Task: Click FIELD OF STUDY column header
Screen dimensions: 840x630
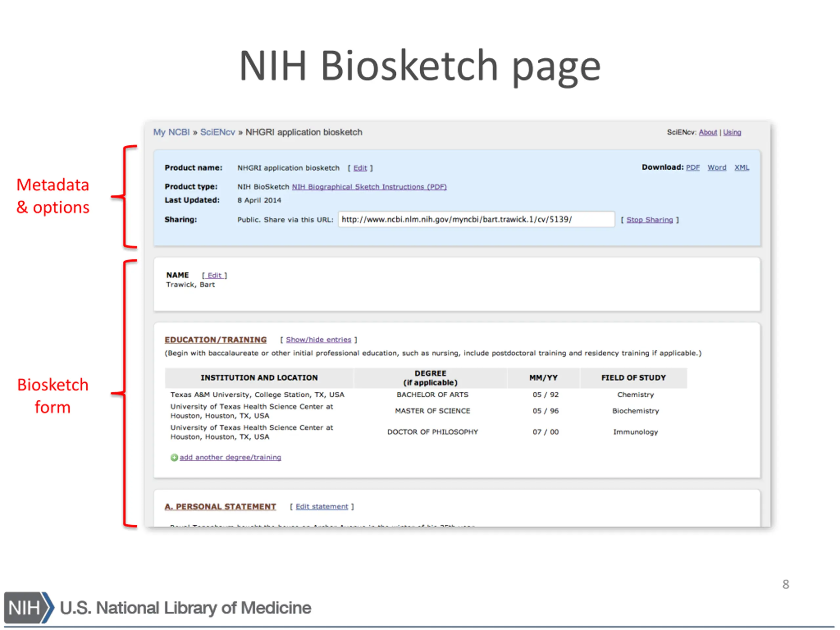Action: coord(633,378)
